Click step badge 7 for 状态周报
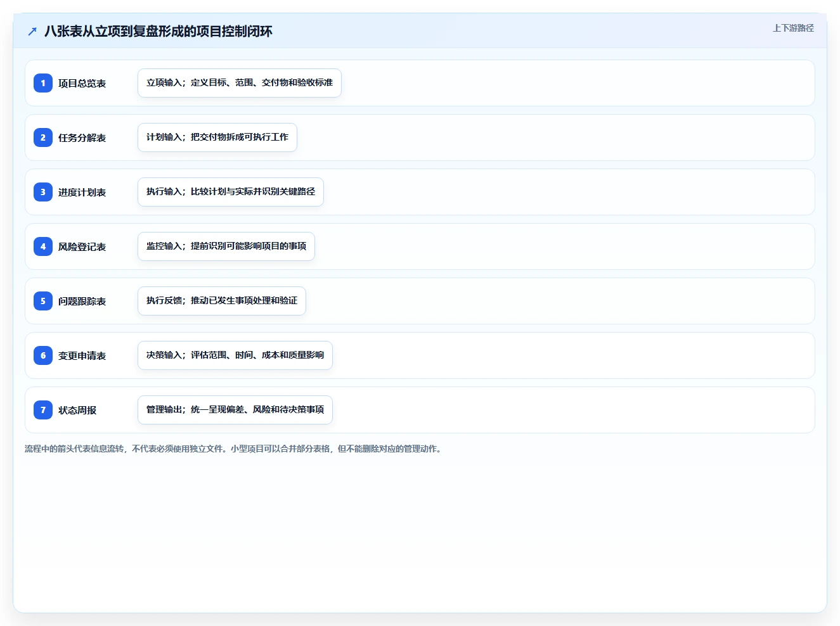The image size is (840, 626). [43, 410]
